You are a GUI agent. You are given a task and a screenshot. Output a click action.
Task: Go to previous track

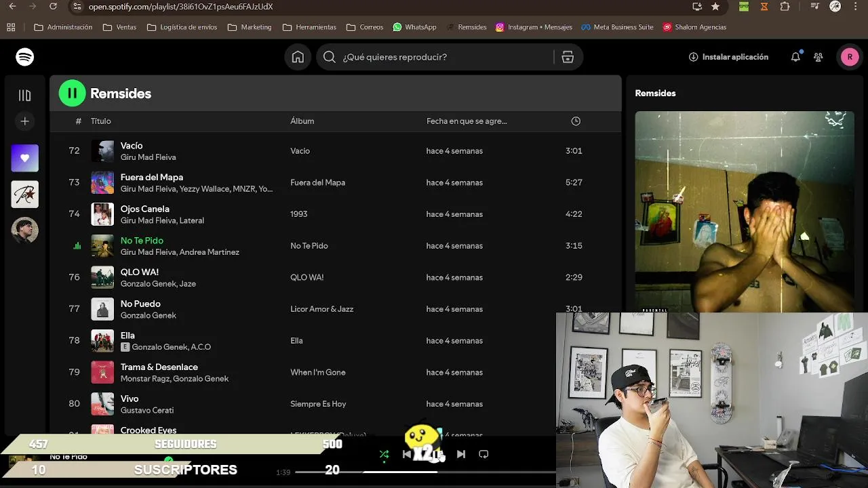[407, 454]
